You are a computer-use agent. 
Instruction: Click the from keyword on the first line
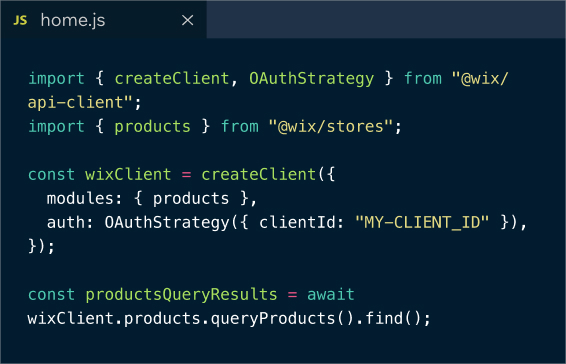423,78
